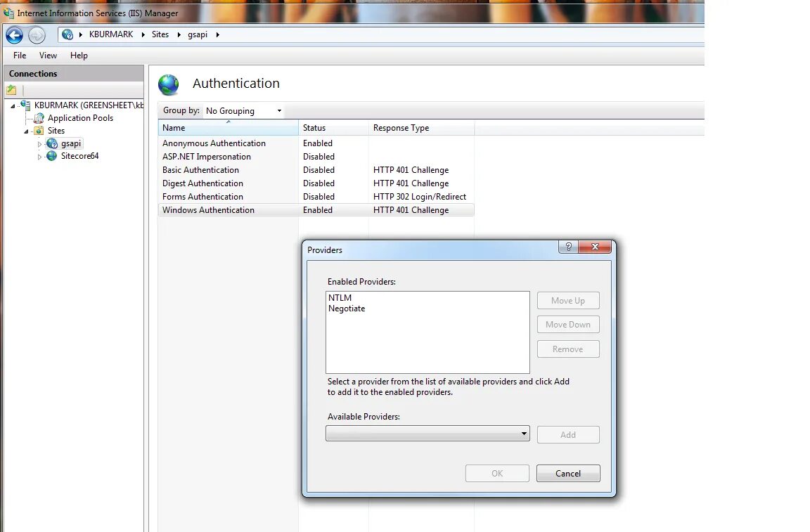
Task: Select the Digest Authentication row
Action: pos(316,183)
